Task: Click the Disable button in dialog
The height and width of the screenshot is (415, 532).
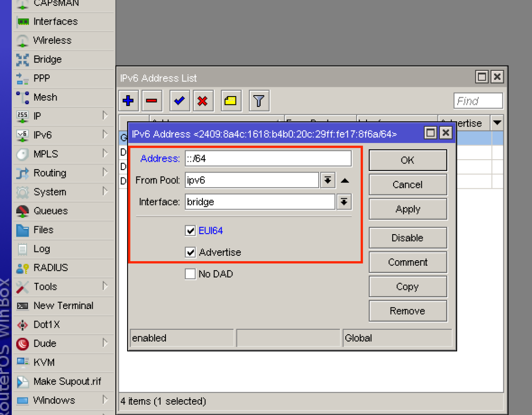Action: pos(408,238)
